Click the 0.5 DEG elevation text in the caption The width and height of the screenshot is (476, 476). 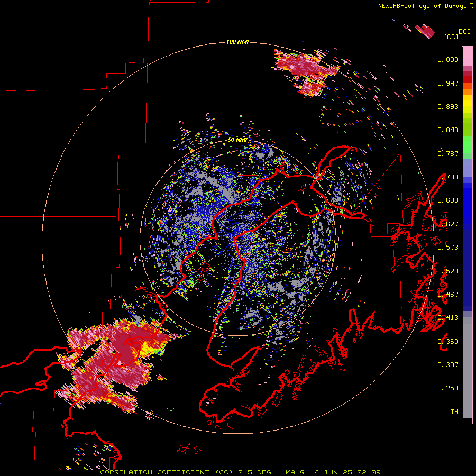[255, 472]
